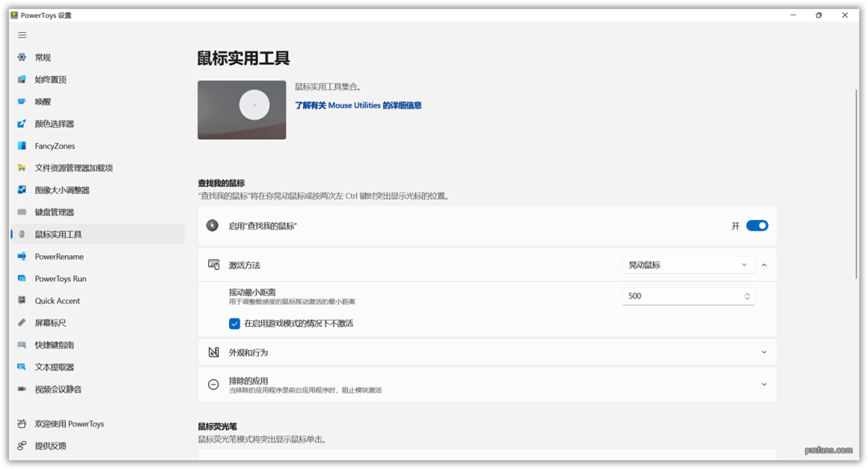
Task: Click the 文件资源管理器加载项 icon
Action: [22, 168]
